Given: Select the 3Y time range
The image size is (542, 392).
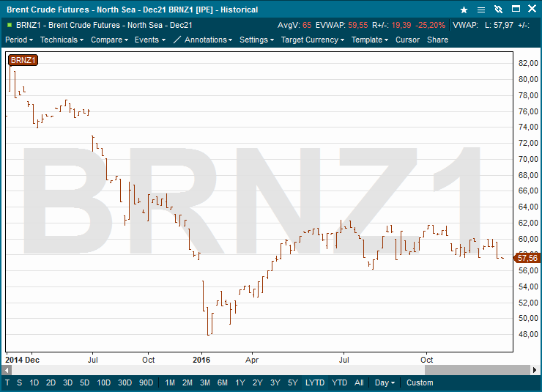Looking at the screenshot, I should 275,382.
